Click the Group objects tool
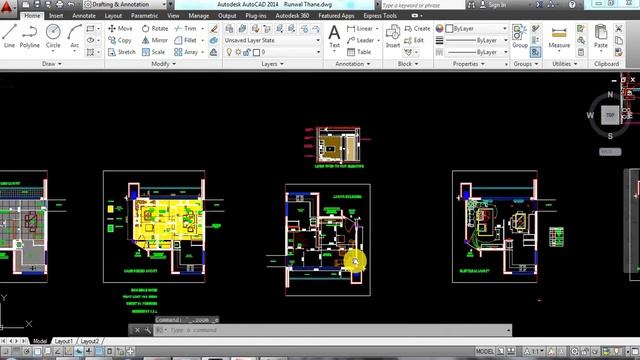 click(520, 36)
